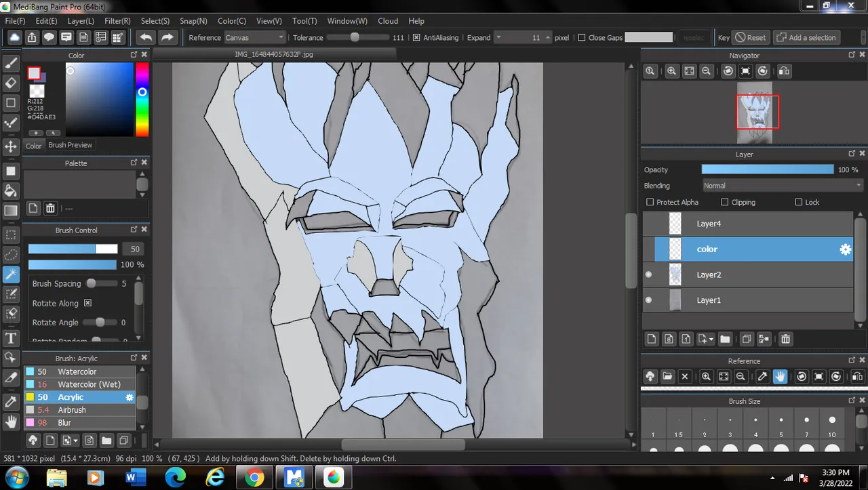Select the Reference panel hand tool
The image size is (868, 490).
pyautogui.click(x=780, y=376)
